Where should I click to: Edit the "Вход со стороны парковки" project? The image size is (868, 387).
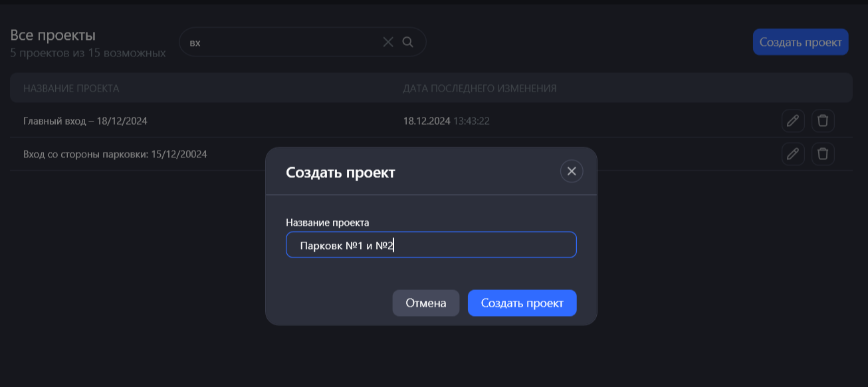click(x=793, y=154)
